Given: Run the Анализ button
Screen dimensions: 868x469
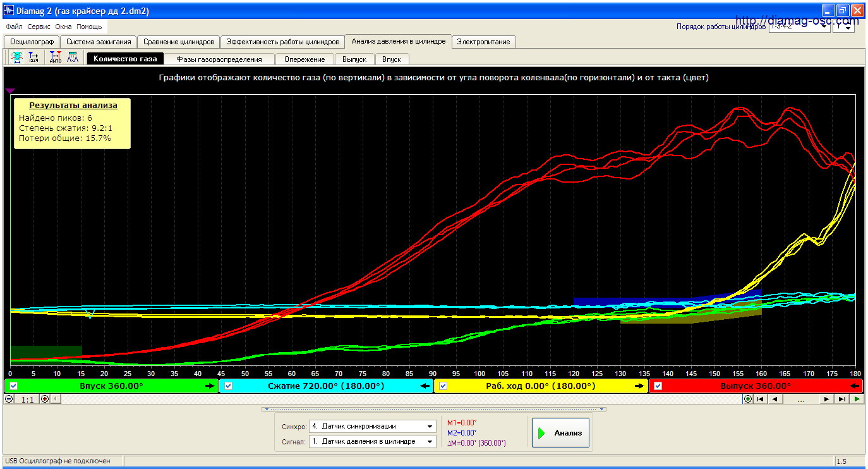Looking at the screenshot, I should [560, 433].
